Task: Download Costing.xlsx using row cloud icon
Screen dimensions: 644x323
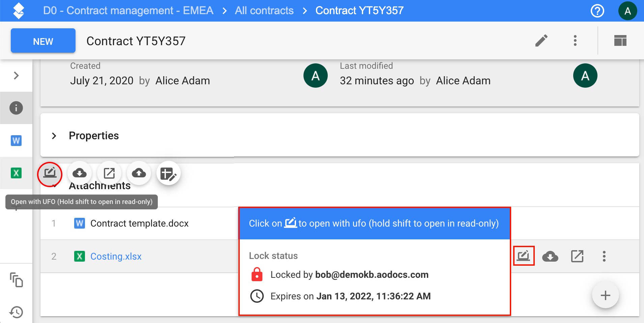Action: tap(550, 256)
